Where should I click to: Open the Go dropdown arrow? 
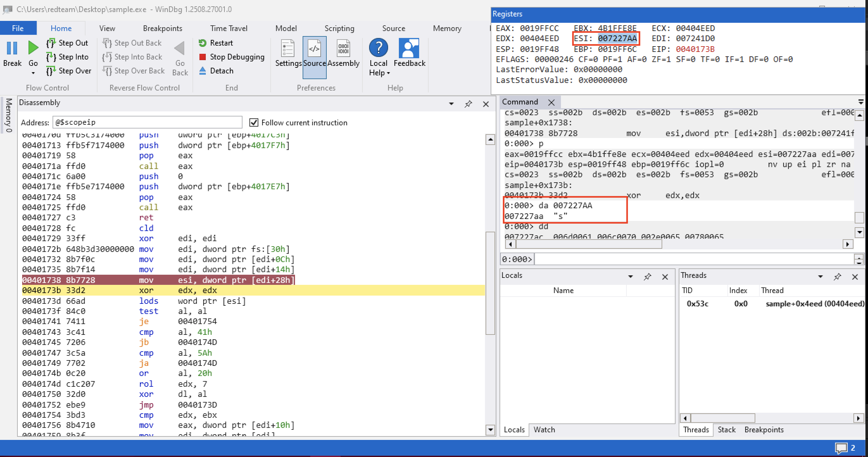tap(33, 73)
